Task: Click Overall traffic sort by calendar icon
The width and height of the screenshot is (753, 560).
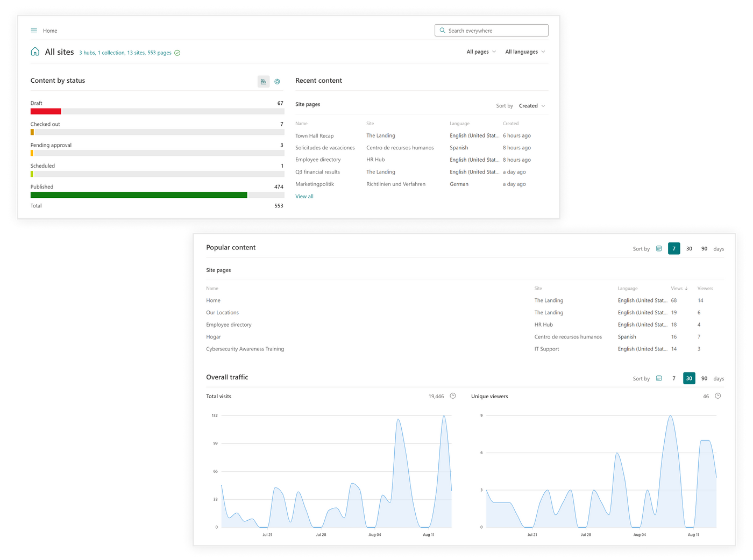Action: [659, 378]
